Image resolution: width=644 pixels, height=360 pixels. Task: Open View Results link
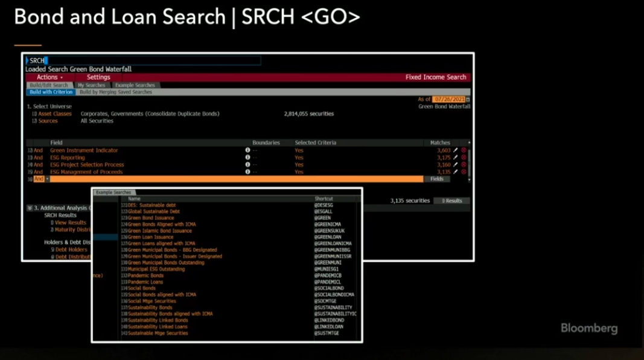(x=70, y=222)
